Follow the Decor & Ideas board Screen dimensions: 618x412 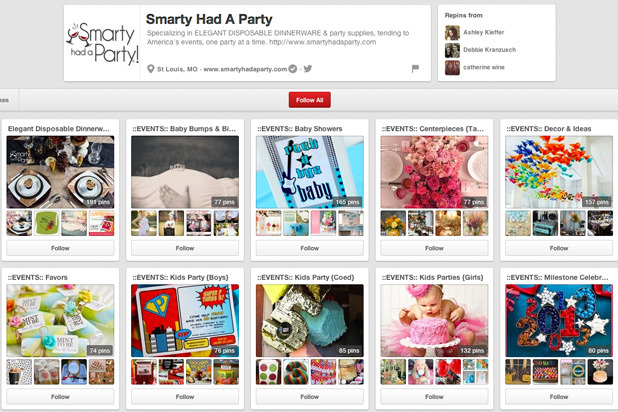tap(558, 248)
